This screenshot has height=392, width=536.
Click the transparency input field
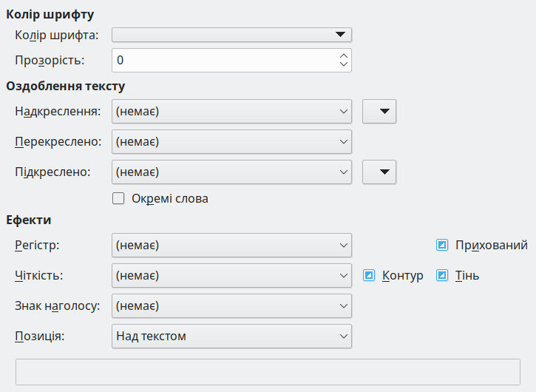222,60
